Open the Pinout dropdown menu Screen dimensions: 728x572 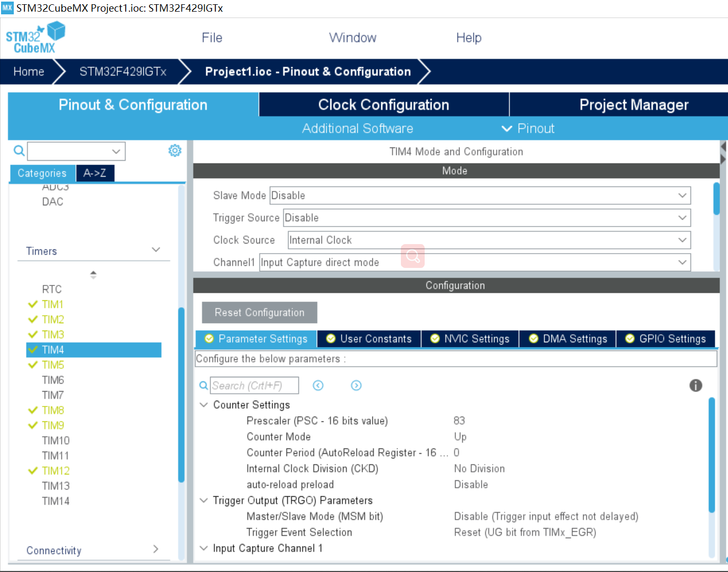click(x=528, y=128)
